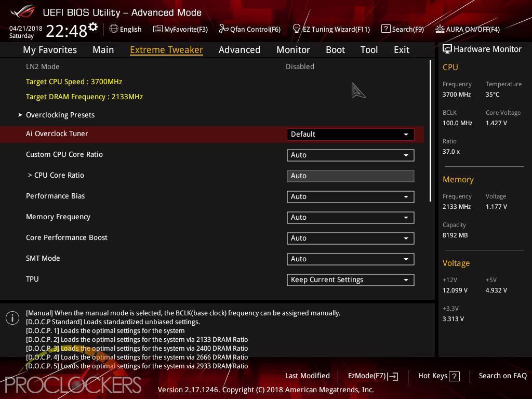532x399 pixels.
Task: Open SMT Mode dropdown
Action: point(351,259)
